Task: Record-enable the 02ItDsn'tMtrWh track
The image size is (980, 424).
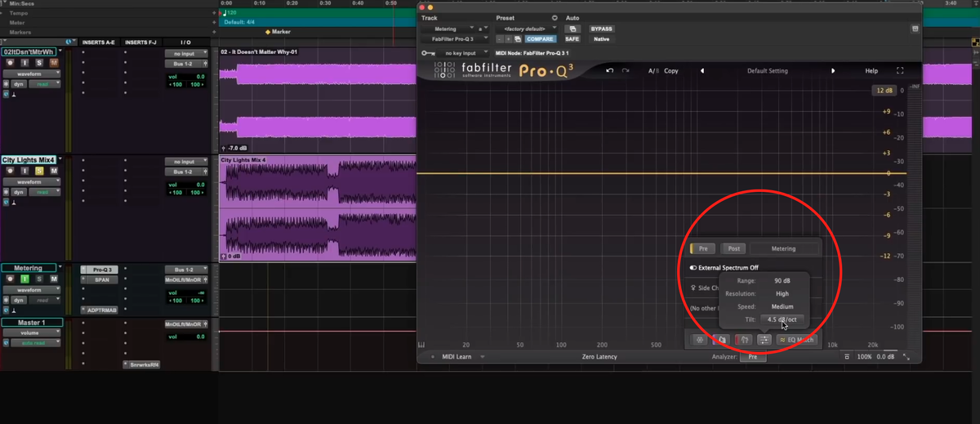Action: [11, 63]
